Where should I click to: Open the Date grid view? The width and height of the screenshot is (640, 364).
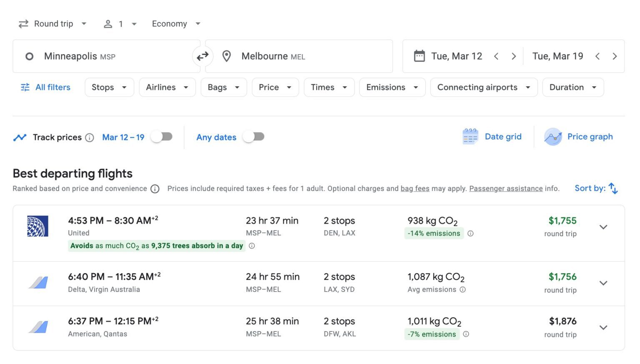pyautogui.click(x=492, y=137)
